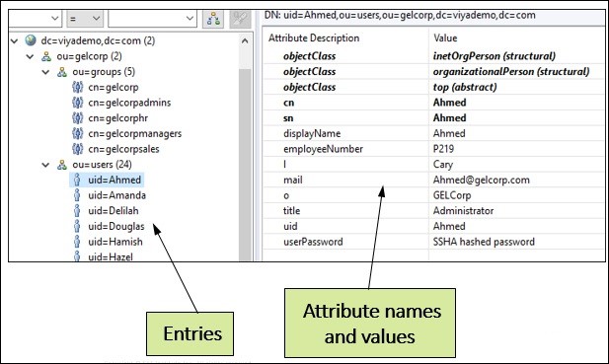The image size is (609, 364).
Task: Collapse the dc=viyademo,dc=com root node
Action: point(15,40)
